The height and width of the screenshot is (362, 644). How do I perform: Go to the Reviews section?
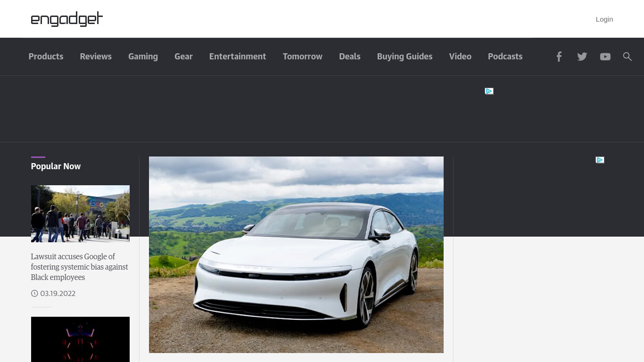96,57
